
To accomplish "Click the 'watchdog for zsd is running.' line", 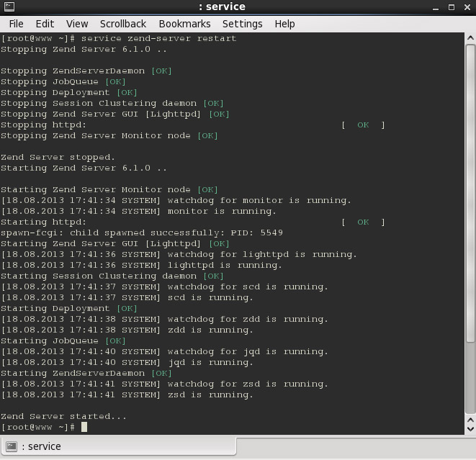I will pos(164,384).
